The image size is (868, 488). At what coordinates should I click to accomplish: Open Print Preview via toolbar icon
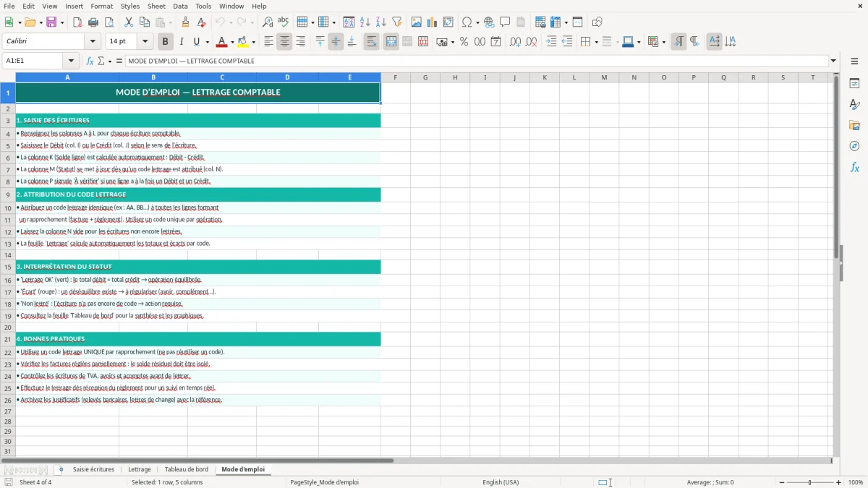(x=109, y=22)
